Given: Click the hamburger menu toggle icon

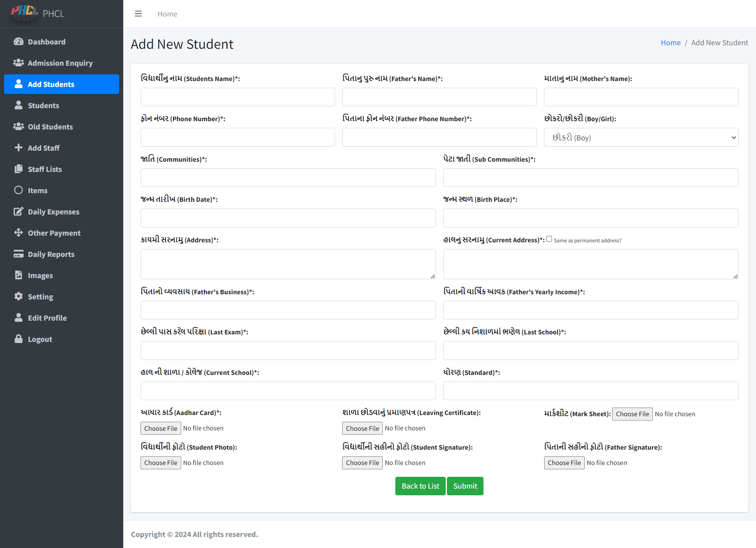Looking at the screenshot, I should (x=138, y=14).
